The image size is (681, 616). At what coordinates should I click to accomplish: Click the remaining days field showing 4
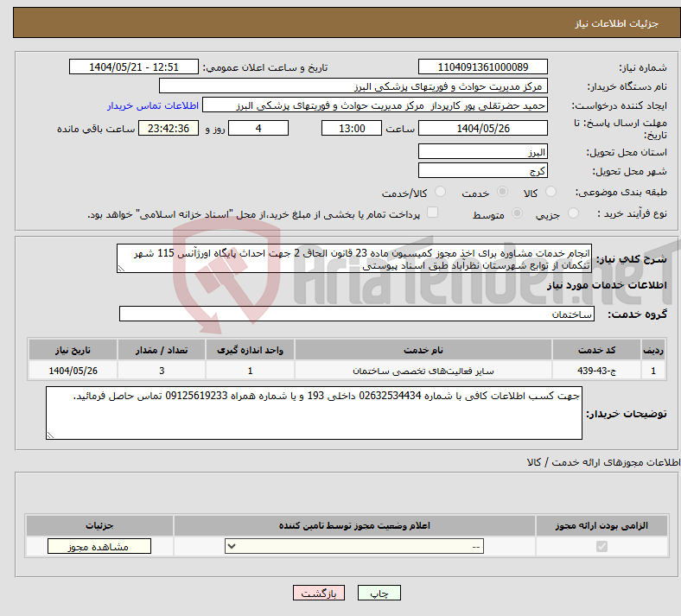pos(258,128)
